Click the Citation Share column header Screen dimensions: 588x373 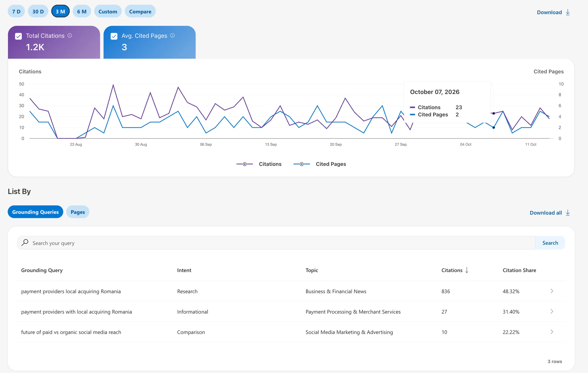pyautogui.click(x=519, y=270)
